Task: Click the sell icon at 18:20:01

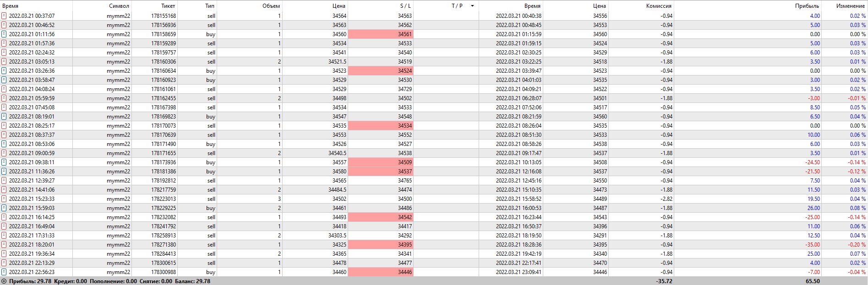Action: coord(4,244)
